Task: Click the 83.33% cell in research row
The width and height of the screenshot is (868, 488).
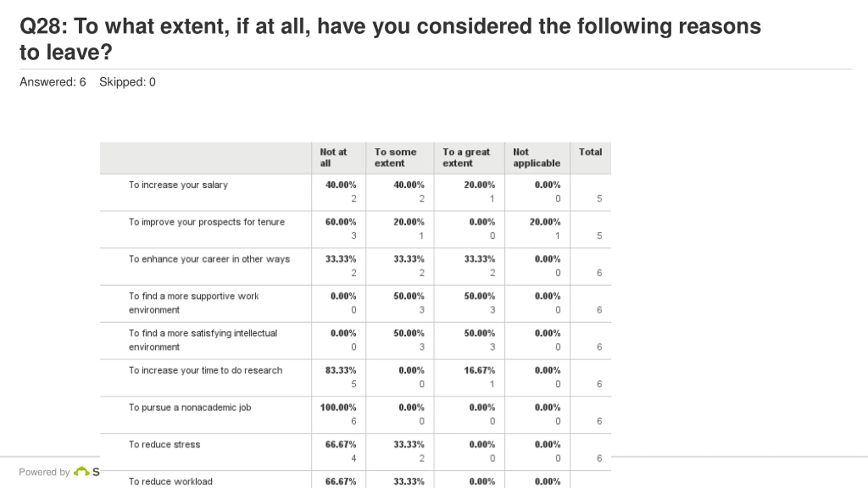Action: (x=341, y=370)
